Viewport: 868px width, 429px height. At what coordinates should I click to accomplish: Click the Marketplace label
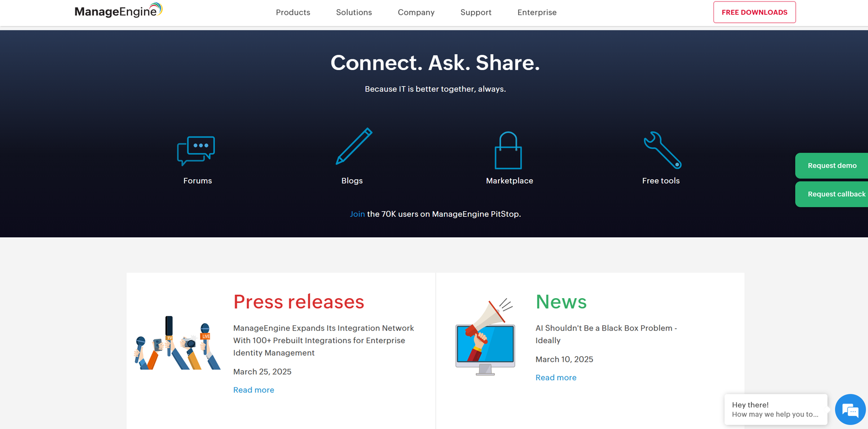tap(509, 181)
